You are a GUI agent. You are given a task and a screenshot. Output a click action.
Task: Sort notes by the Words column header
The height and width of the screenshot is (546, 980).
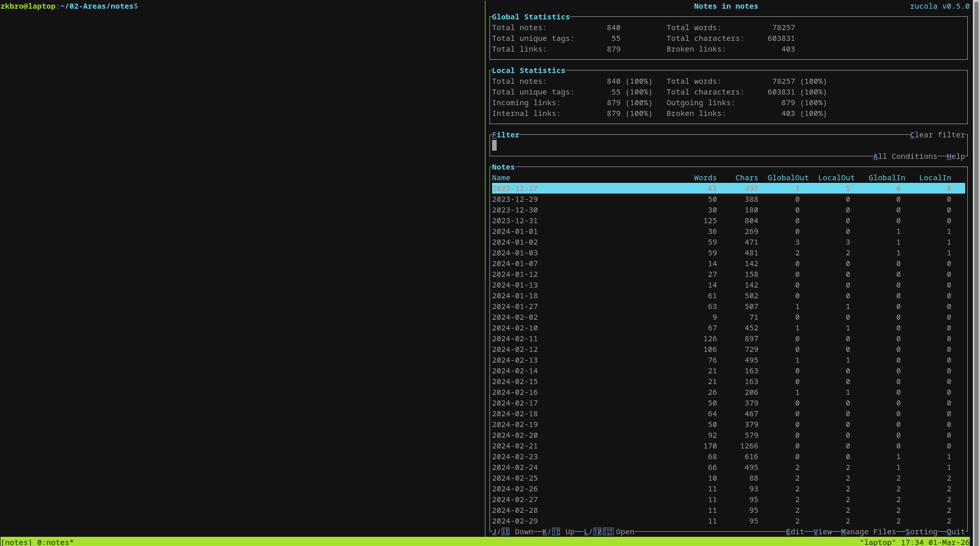(705, 178)
